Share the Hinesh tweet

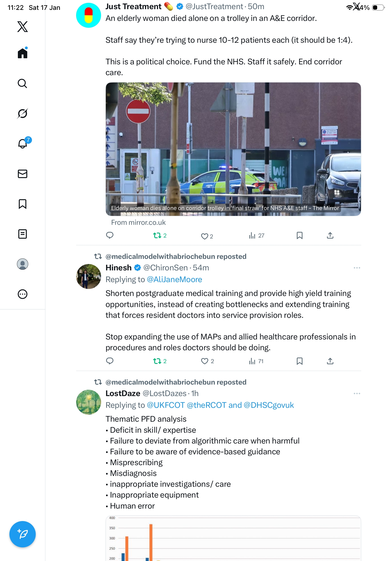click(x=330, y=361)
